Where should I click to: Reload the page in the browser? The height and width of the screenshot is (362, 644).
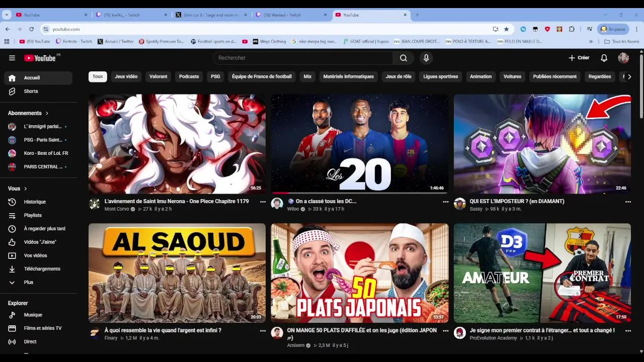31,29
